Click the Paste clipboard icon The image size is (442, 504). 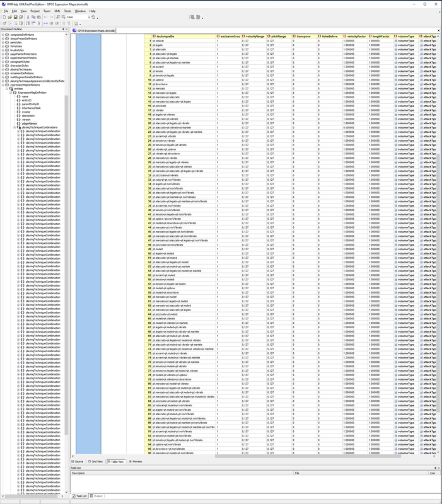pos(39,17)
